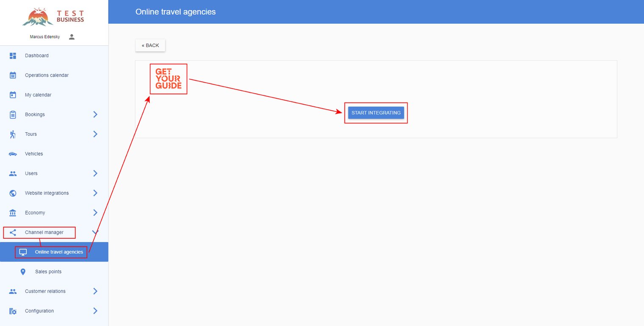This screenshot has width=644, height=326.
Task: Collapse the Channel manager chevron
Action: tap(95, 232)
